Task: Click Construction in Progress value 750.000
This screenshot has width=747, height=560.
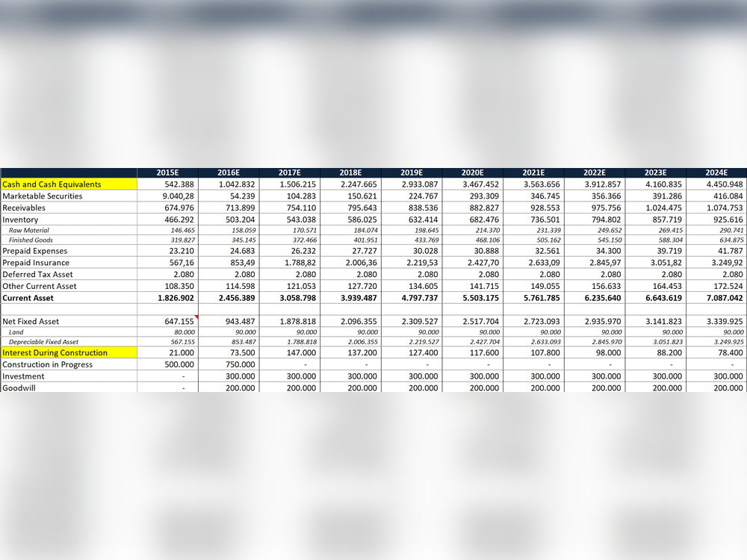Action: 240,364
